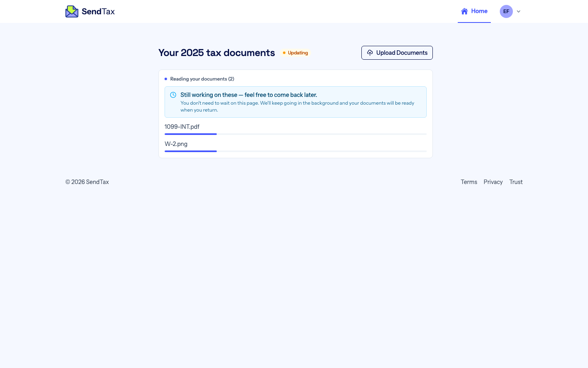This screenshot has width=588, height=368.
Task: Click the house icon beside Home
Action: tap(464, 11)
